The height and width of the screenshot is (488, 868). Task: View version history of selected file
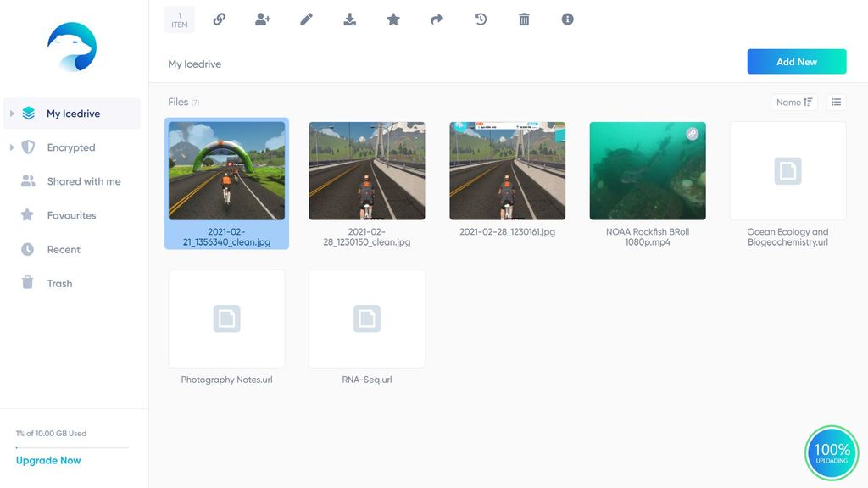(x=481, y=19)
